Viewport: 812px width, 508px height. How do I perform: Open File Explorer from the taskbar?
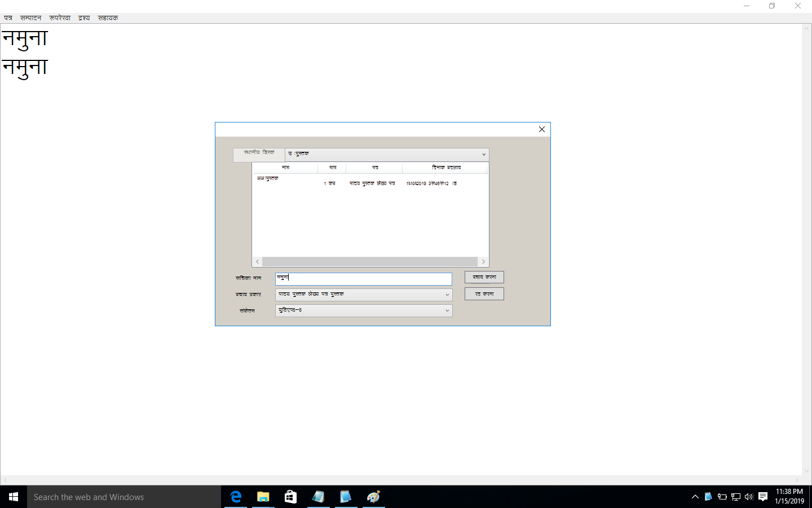tap(263, 497)
